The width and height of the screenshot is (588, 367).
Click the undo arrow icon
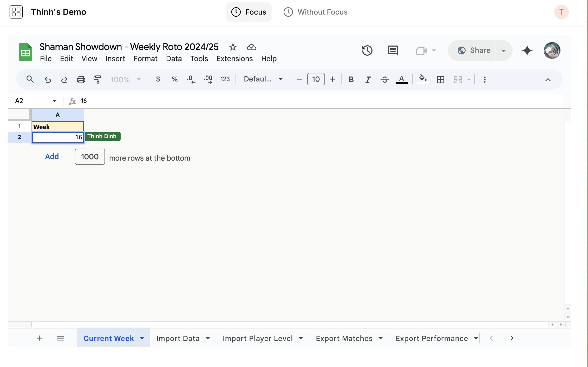tap(48, 79)
